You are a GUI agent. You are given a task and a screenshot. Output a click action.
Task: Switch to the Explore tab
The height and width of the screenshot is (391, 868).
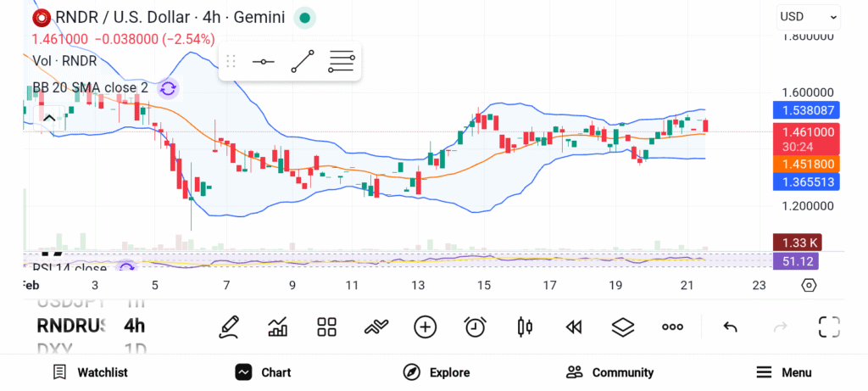[436, 372]
